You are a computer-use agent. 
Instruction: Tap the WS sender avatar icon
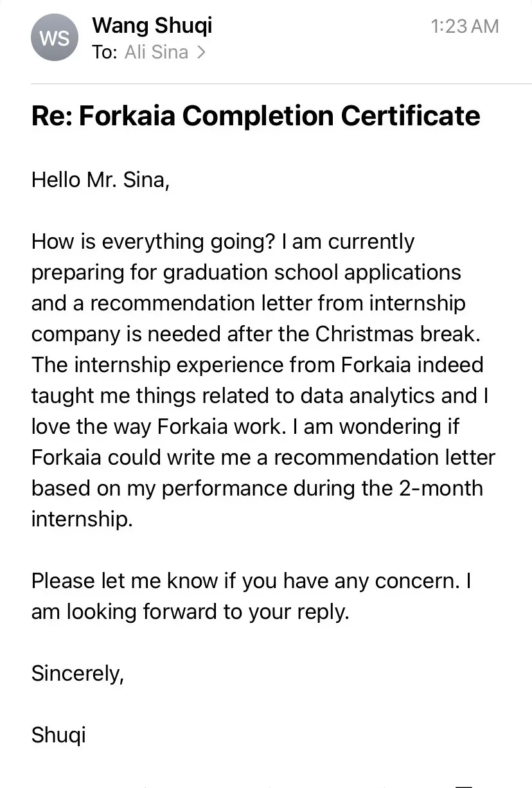click(54, 37)
